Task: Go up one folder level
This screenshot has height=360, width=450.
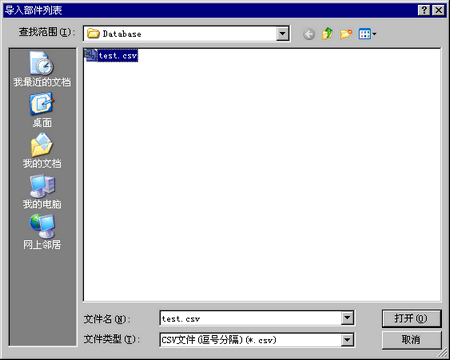Action: click(x=327, y=34)
